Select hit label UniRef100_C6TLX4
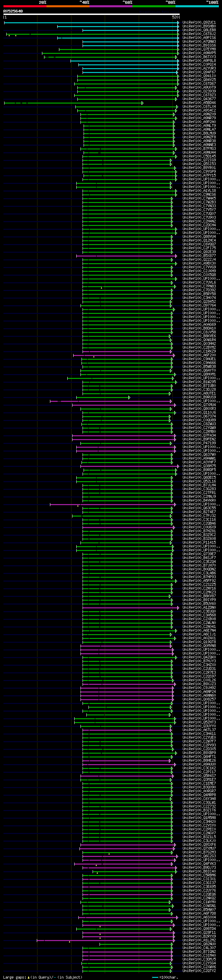Image resolution: width=222 pixels, height=980 pixels. (x=199, y=106)
